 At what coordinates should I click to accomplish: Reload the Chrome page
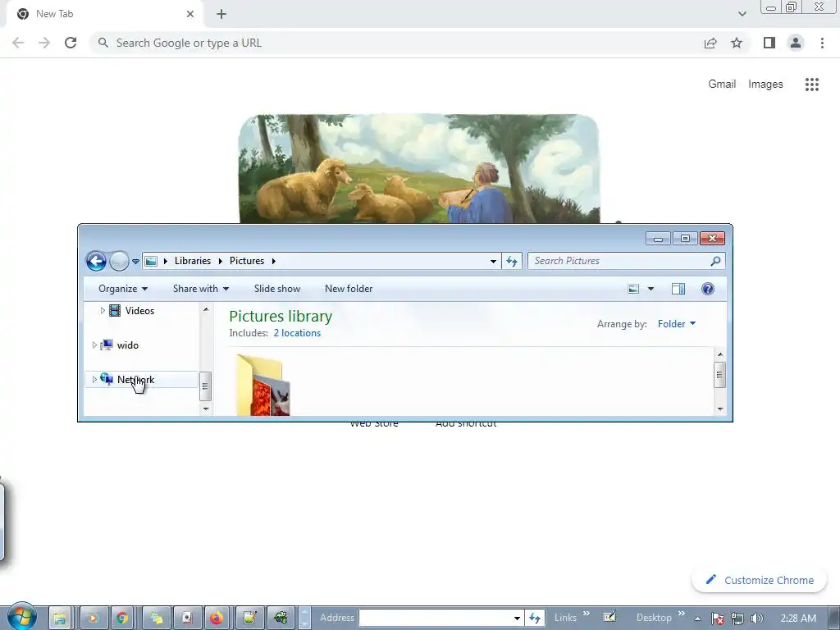[x=71, y=43]
